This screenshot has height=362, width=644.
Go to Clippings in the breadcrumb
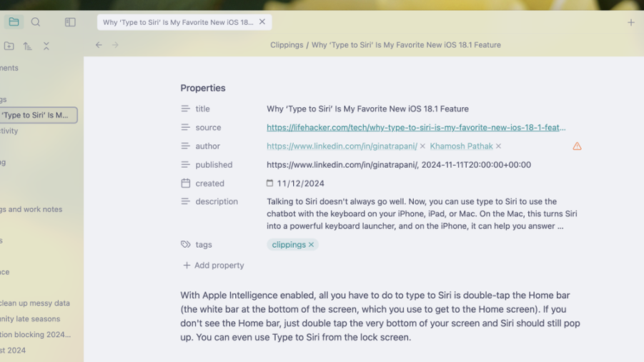click(x=287, y=45)
